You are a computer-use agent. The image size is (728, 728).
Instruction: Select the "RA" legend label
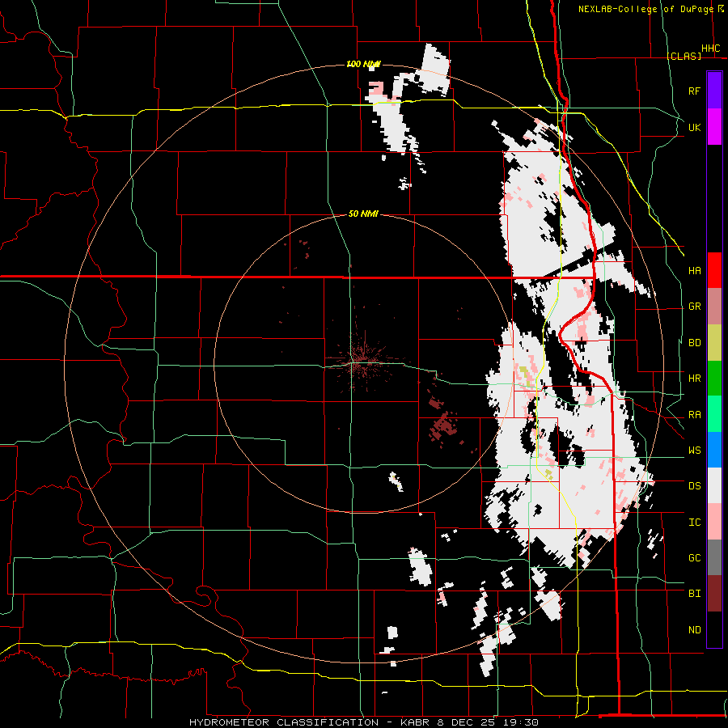694,415
